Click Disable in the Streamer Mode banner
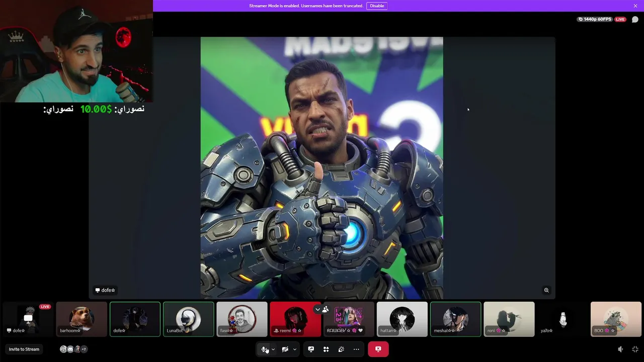Screen dimensions: 644x362 point(377,6)
